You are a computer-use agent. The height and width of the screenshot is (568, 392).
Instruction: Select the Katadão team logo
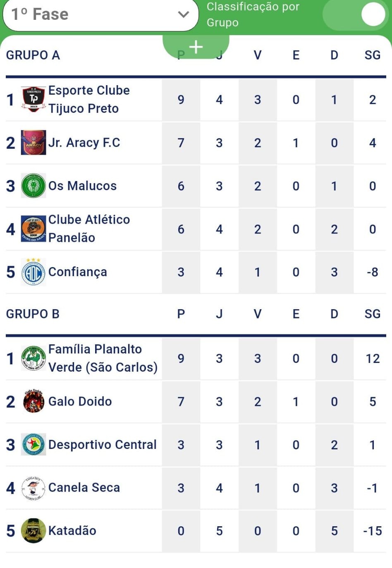(33, 531)
